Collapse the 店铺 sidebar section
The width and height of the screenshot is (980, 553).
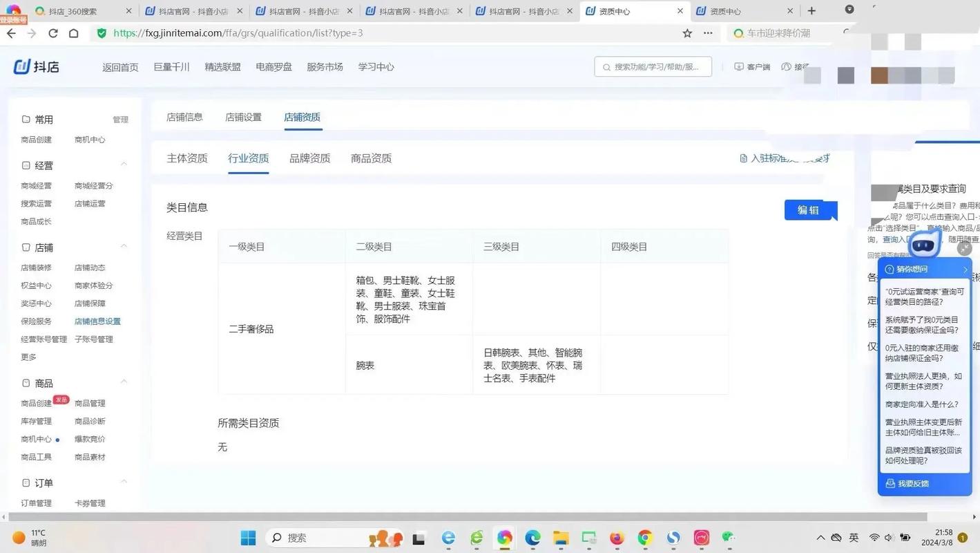pos(124,247)
